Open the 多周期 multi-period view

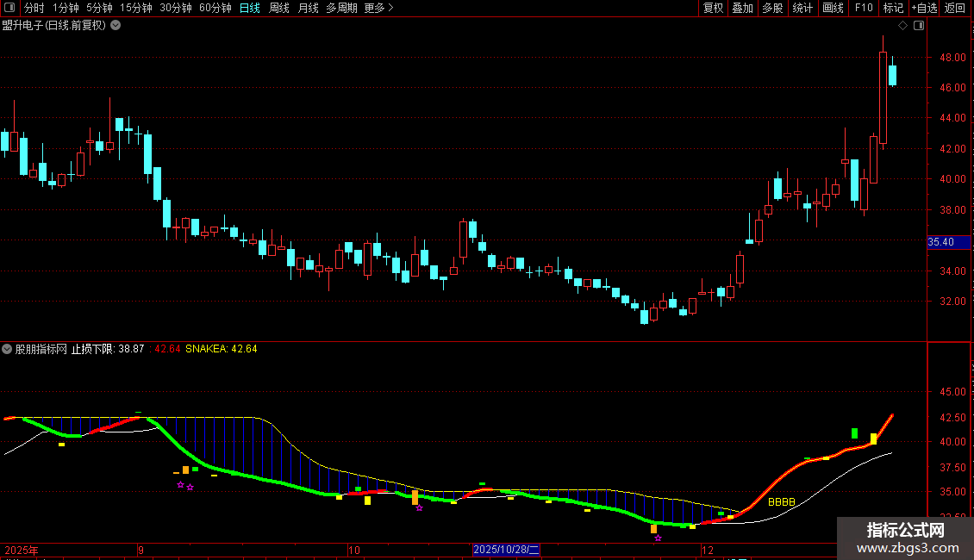(341, 8)
